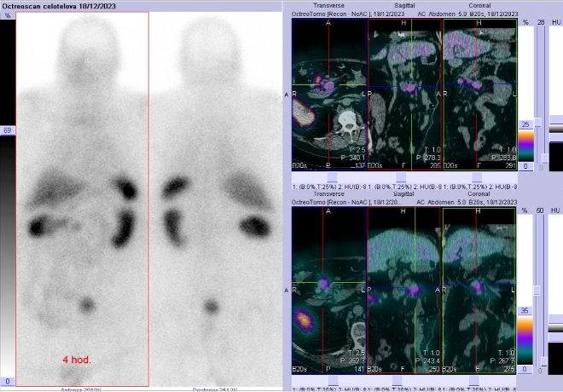Click the slice slider under the upper transverse view
This screenshot has height=392, width=563.
(x=332, y=176)
